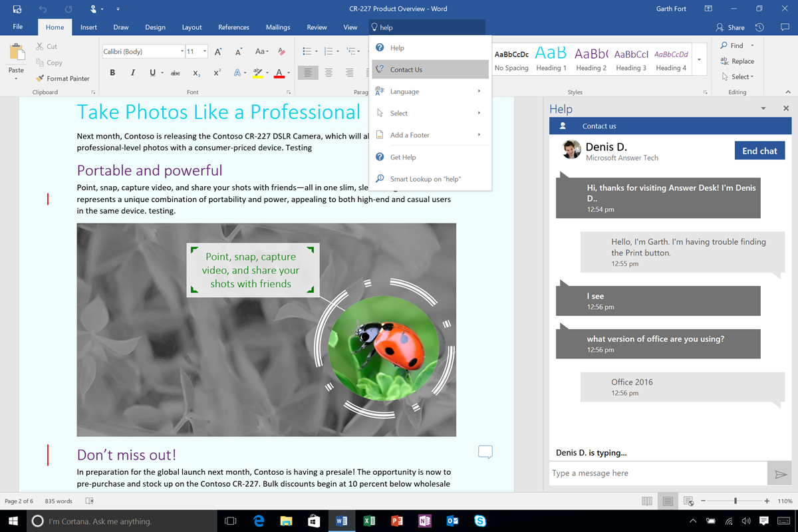Choose Smart Lookup on "help"
798x532 pixels.
point(424,178)
